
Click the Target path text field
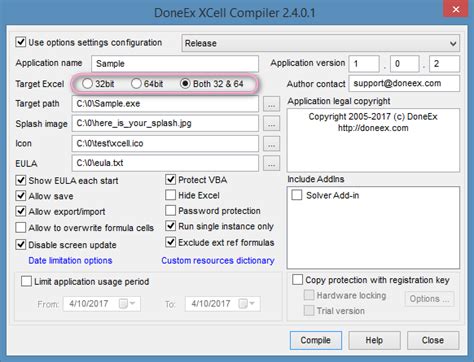165,104
